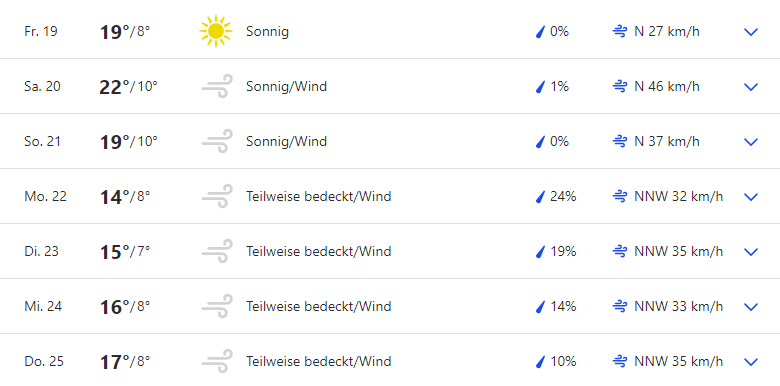This screenshot has height=386, width=780.
Task: Click the Teilweise bedeckt/Wind text for Mo. 22
Action: point(318,196)
